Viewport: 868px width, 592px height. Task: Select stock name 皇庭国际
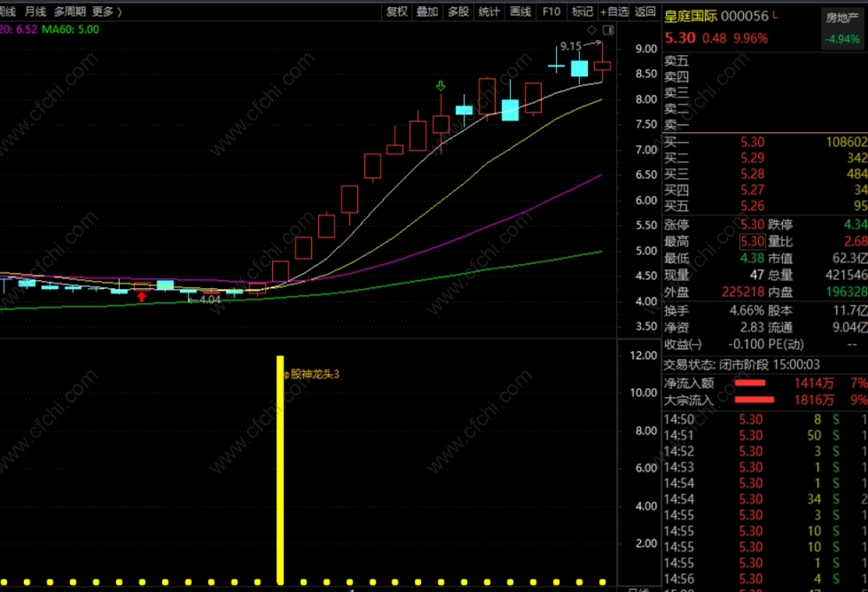pos(691,16)
